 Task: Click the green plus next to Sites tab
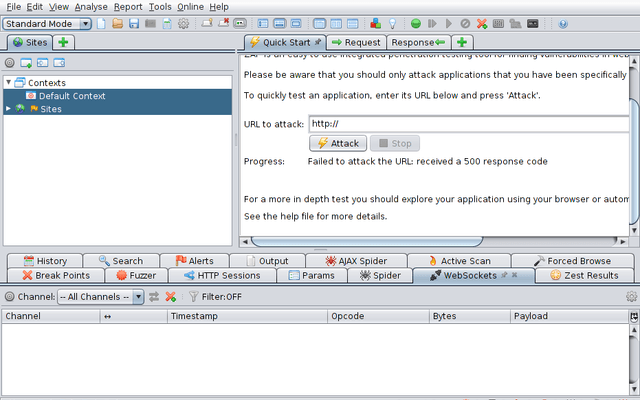coord(63,42)
